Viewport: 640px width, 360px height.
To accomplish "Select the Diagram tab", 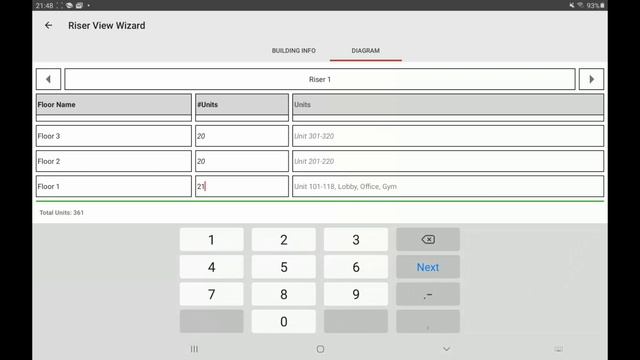I will [x=365, y=51].
